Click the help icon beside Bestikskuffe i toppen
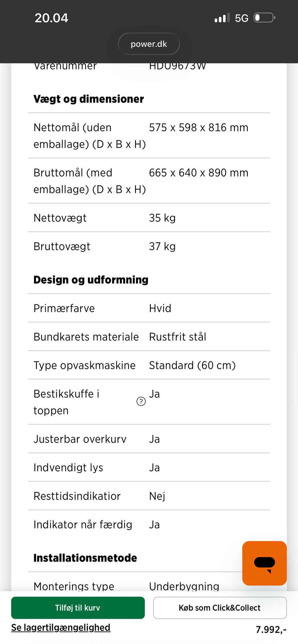Screen dimensions: 298x644 (141, 402)
